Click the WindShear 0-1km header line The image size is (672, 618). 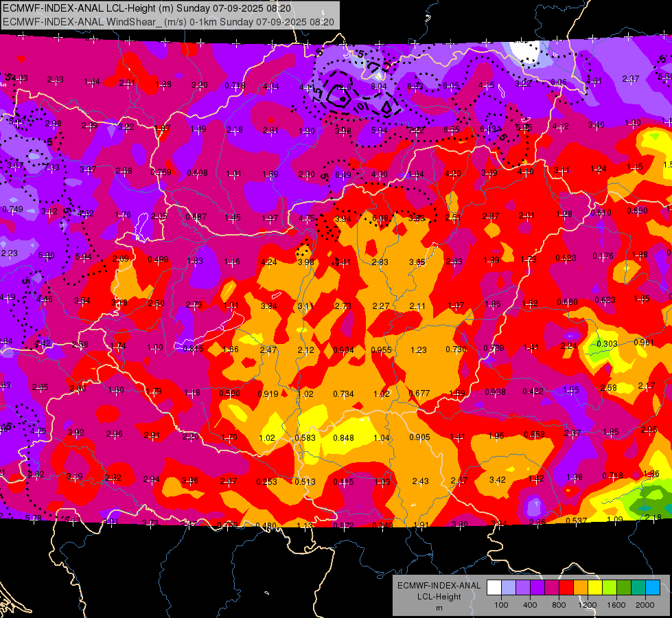(x=168, y=22)
